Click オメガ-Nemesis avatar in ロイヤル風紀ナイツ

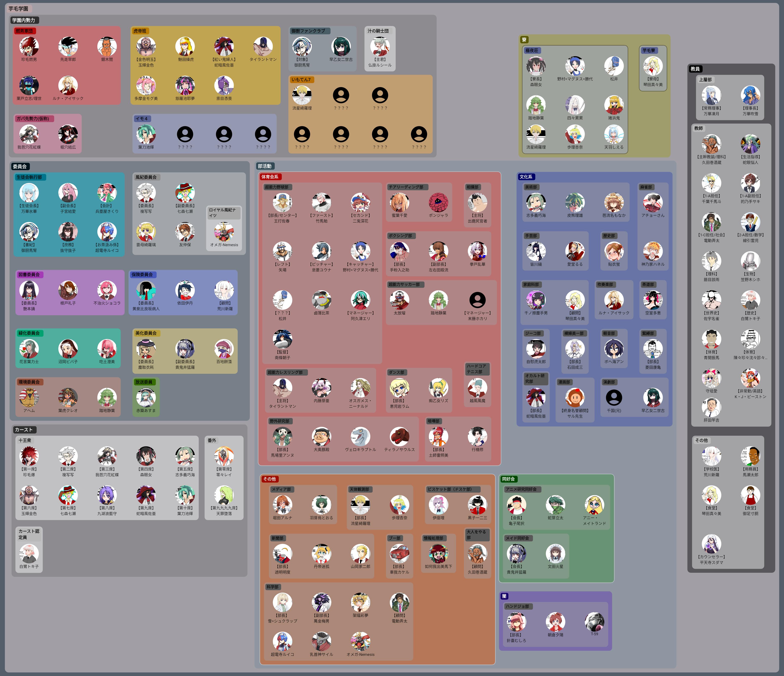pyautogui.click(x=224, y=232)
